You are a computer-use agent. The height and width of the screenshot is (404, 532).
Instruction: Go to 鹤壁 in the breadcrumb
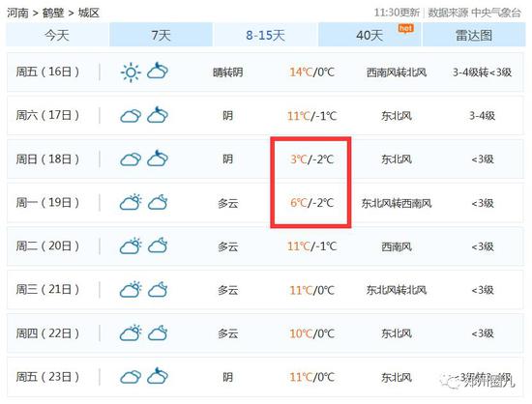pos(53,14)
